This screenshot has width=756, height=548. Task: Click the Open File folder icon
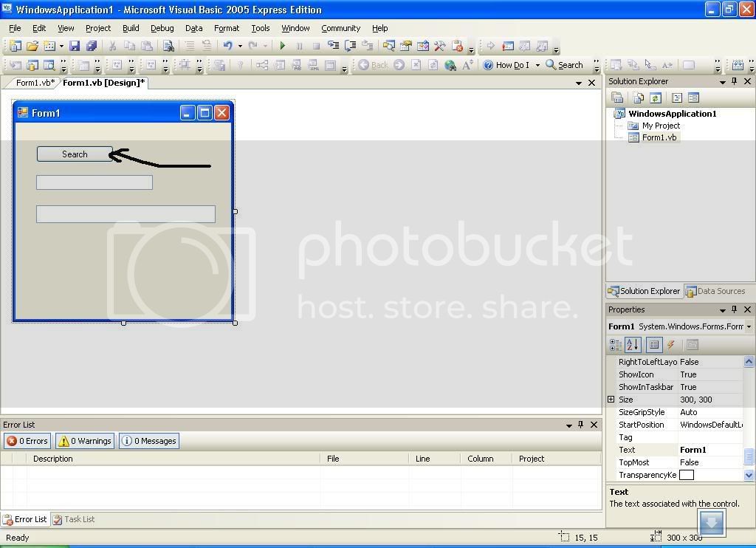[x=32, y=46]
